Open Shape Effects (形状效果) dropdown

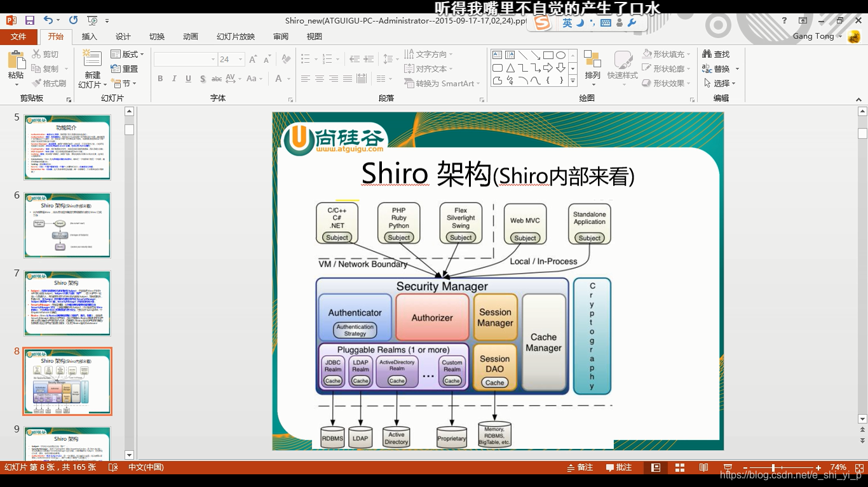pyautogui.click(x=666, y=83)
